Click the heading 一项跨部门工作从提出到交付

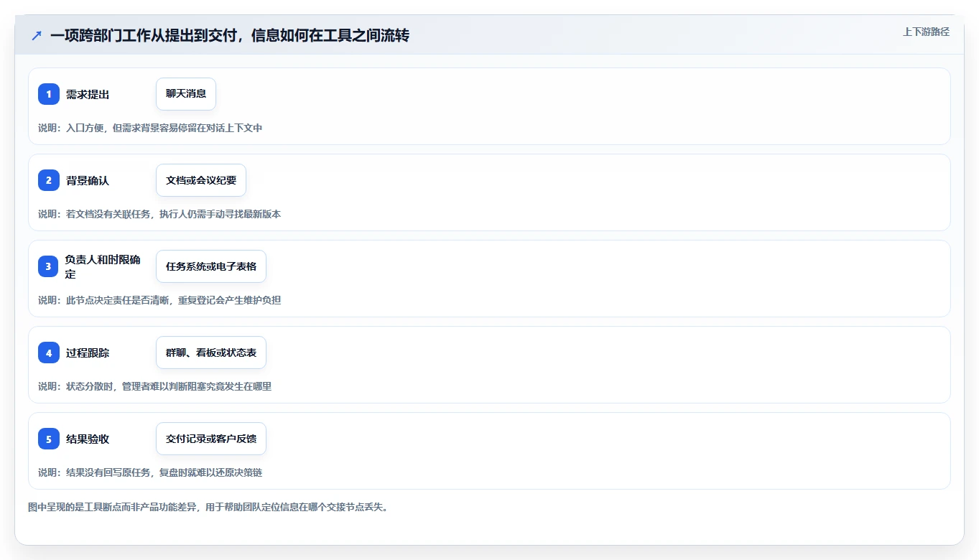click(230, 35)
